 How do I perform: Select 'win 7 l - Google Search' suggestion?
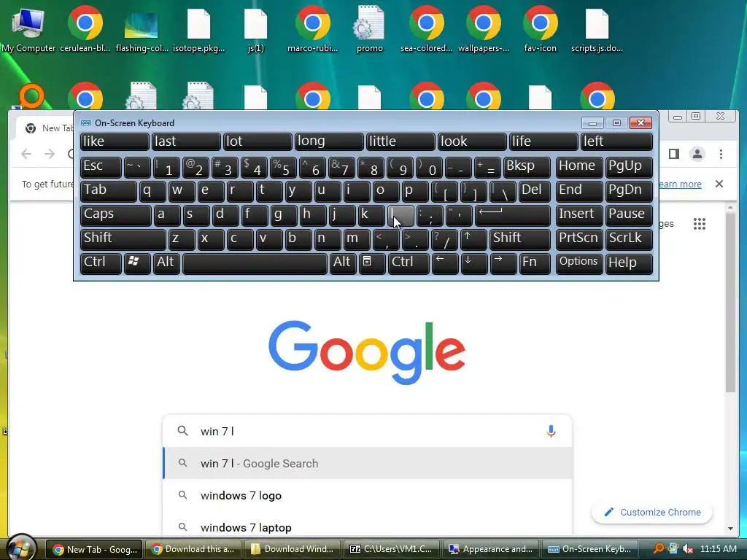[368, 463]
